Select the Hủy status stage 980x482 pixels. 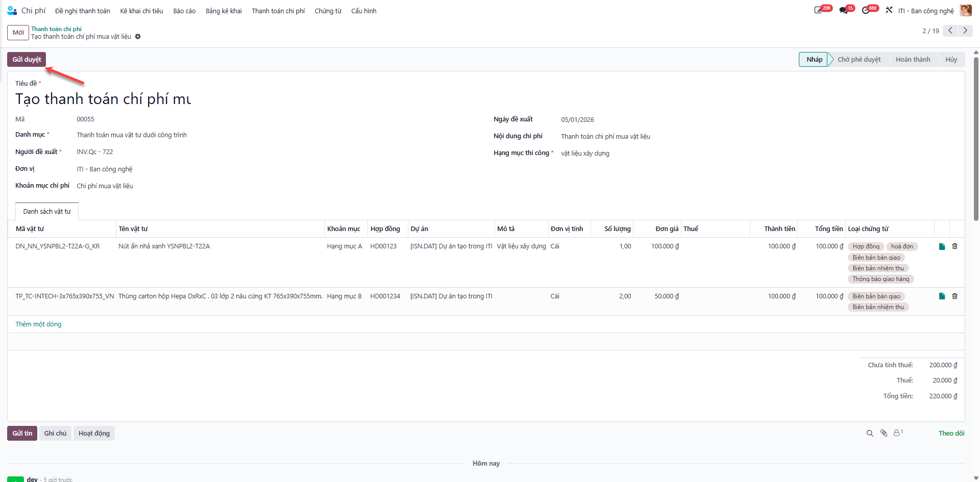tap(951, 60)
